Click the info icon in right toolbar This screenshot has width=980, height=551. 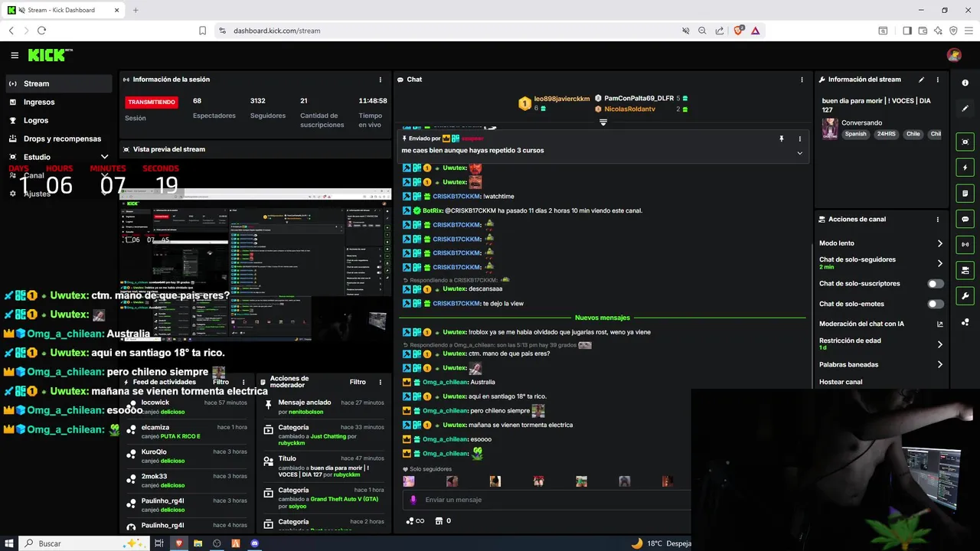pyautogui.click(x=965, y=83)
